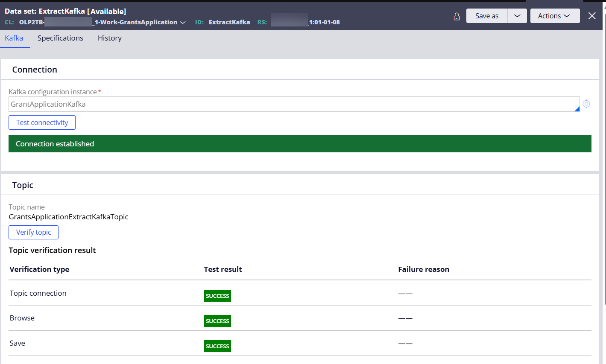Expand the Save as dropdown arrow

517,16
